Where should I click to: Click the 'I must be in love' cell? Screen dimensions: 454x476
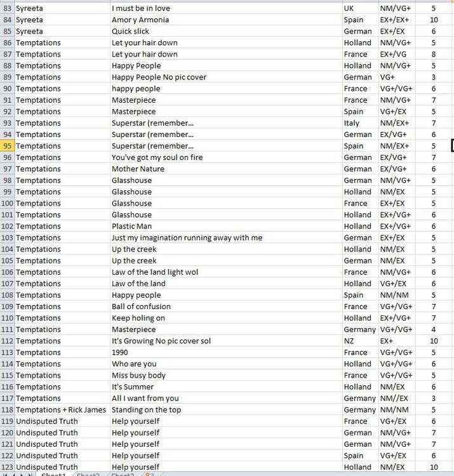click(x=225, y=8)
